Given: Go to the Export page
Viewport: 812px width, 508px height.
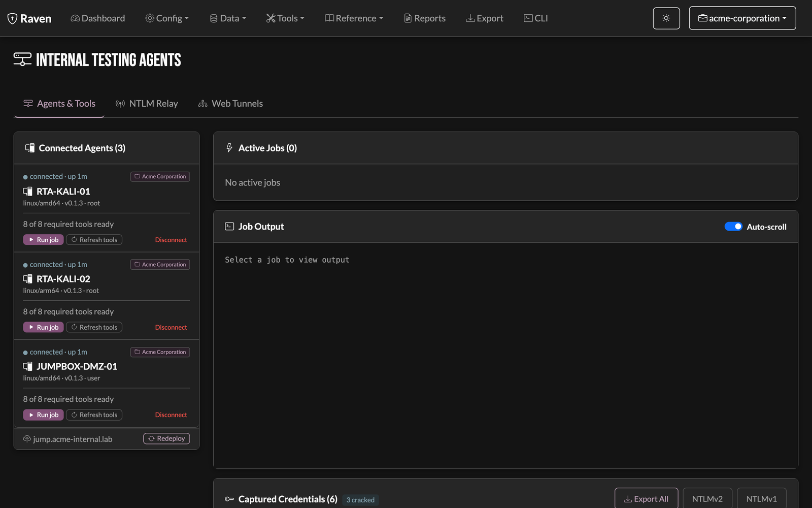Looking at the screenshot, I should coord(485,18).
